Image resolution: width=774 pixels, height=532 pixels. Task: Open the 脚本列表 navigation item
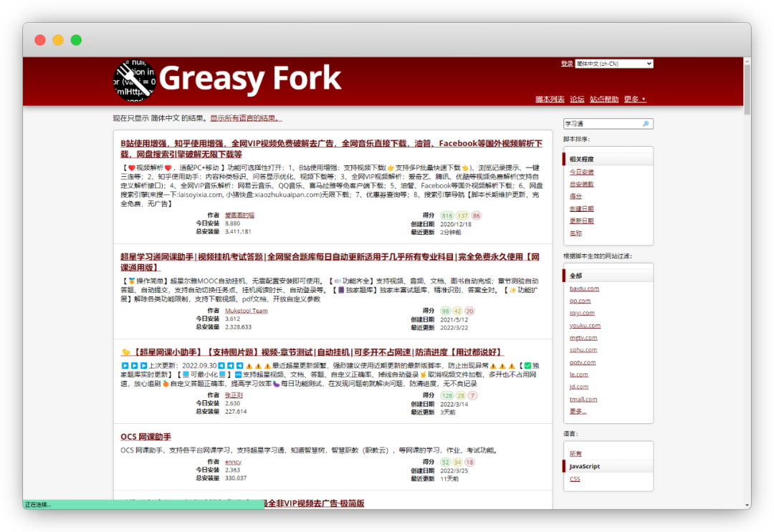coord(550,99)
